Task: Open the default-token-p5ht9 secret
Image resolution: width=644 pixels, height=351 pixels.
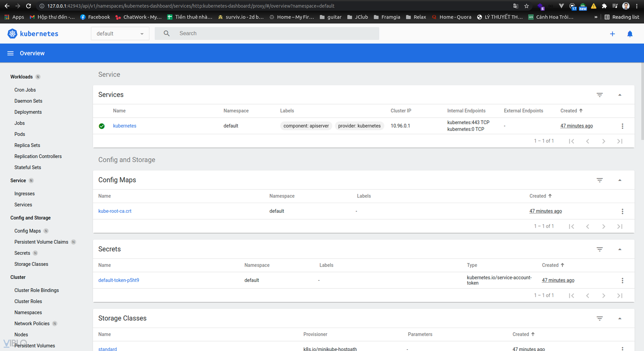Action: [119, 280]
